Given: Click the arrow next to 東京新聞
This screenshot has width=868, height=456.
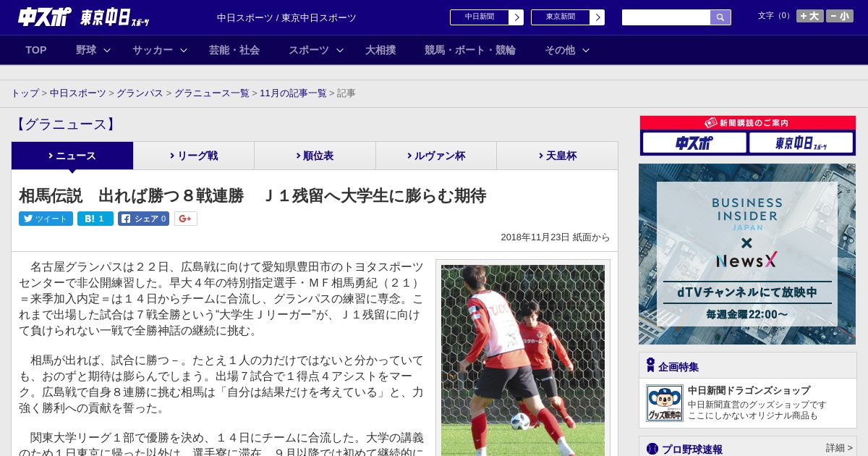Looking at the screenshot, I should point(597,17).
